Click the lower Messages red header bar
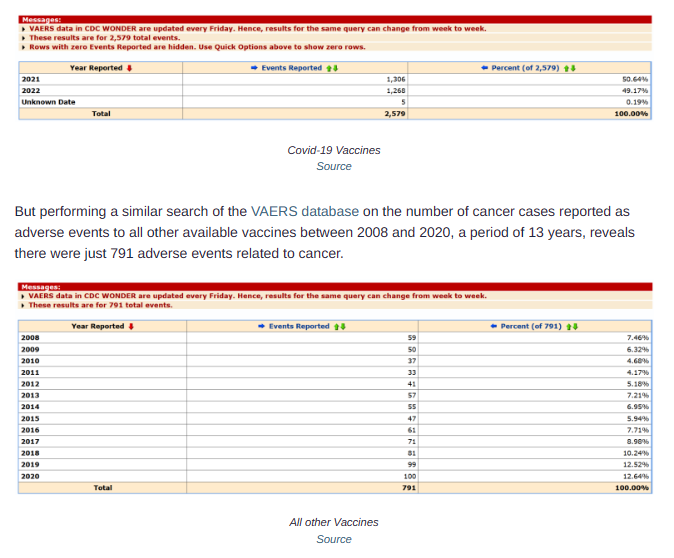674x558 pixels. (x=335, y=287)
